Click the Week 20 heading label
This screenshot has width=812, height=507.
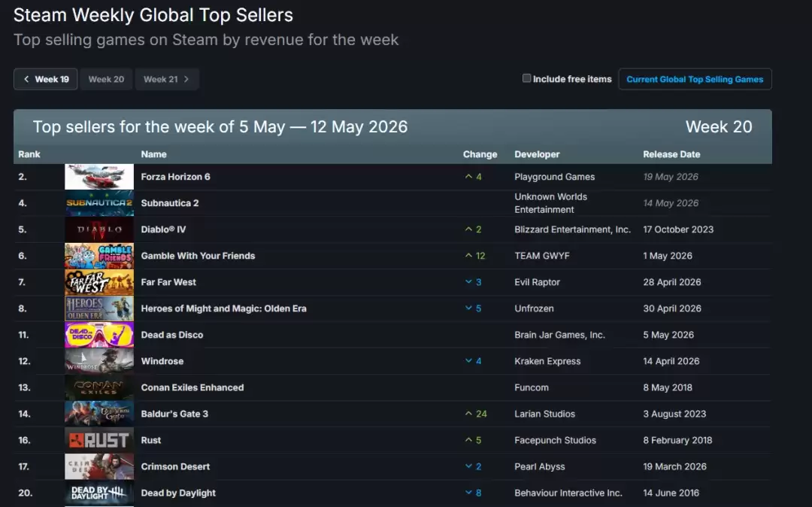(719, 127)
